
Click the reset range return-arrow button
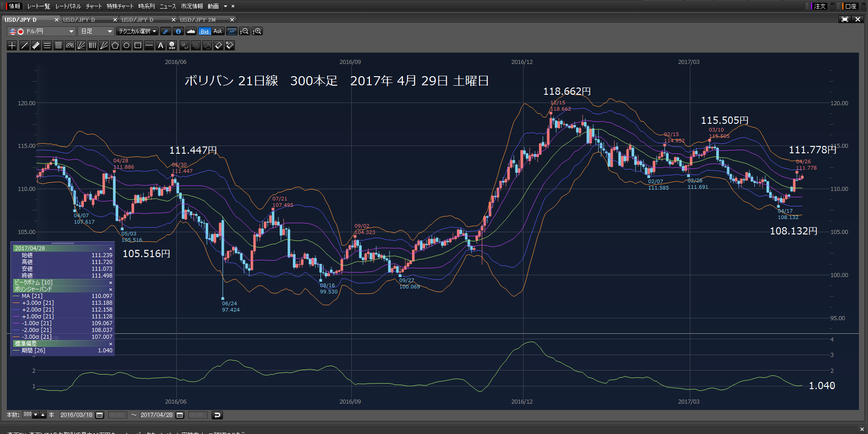coord(217,415)
